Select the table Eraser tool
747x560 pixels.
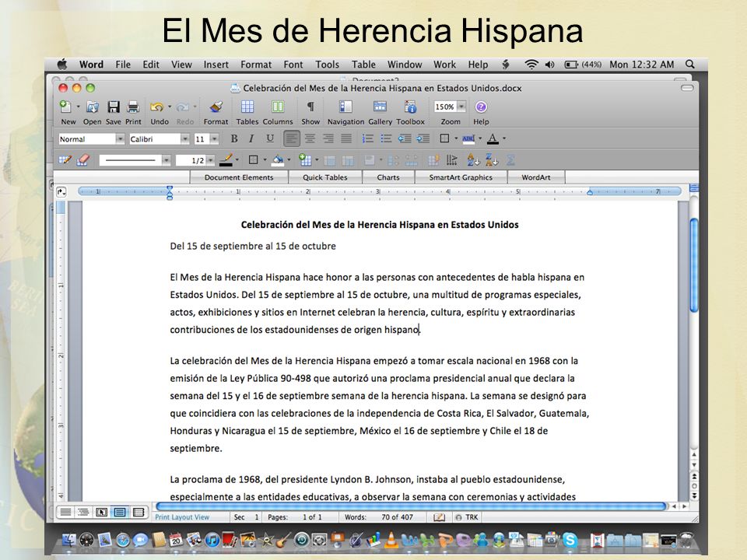[83, 160]
